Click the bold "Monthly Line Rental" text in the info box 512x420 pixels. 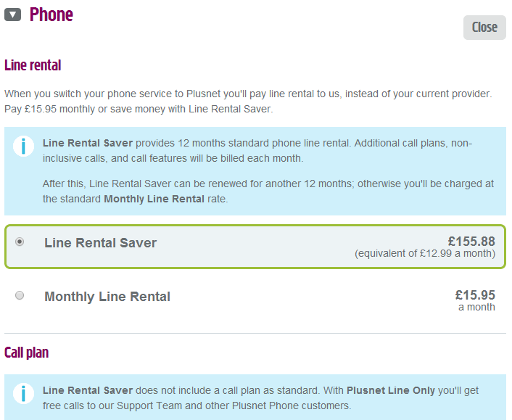(x=154, y=199)
